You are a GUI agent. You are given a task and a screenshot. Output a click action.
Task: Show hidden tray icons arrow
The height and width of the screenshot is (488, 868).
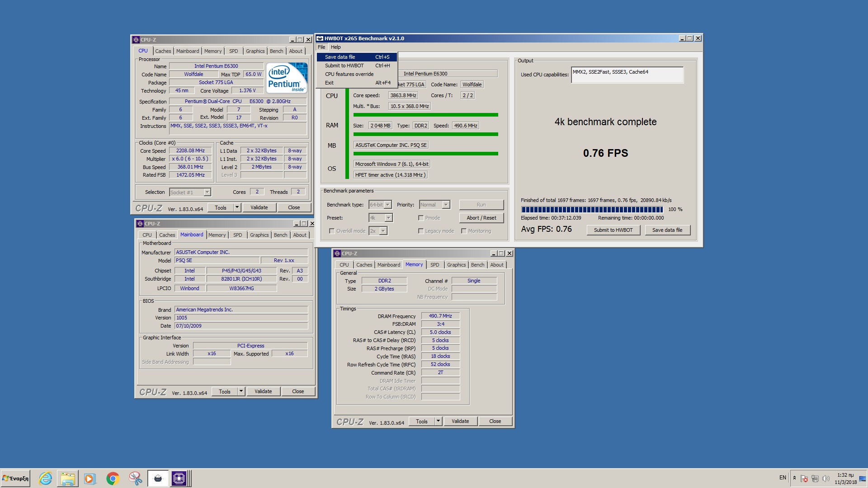coord(794,478)
